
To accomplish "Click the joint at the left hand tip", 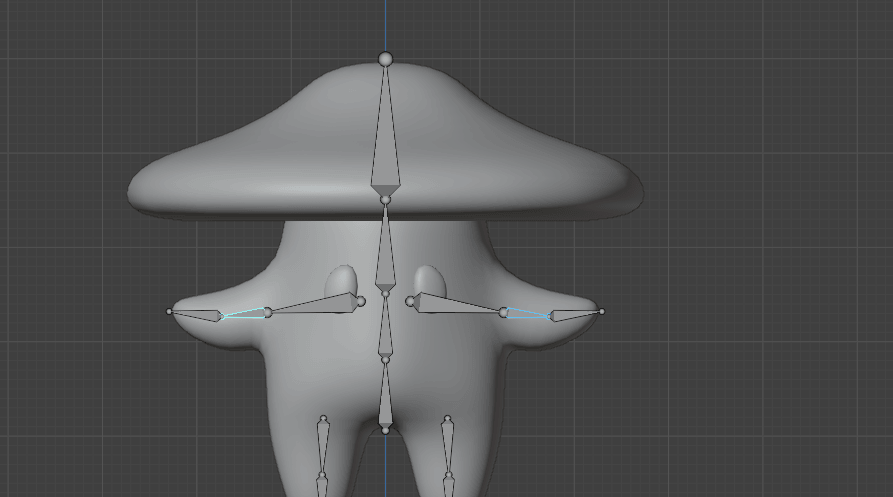I will (x=170, y=312).
